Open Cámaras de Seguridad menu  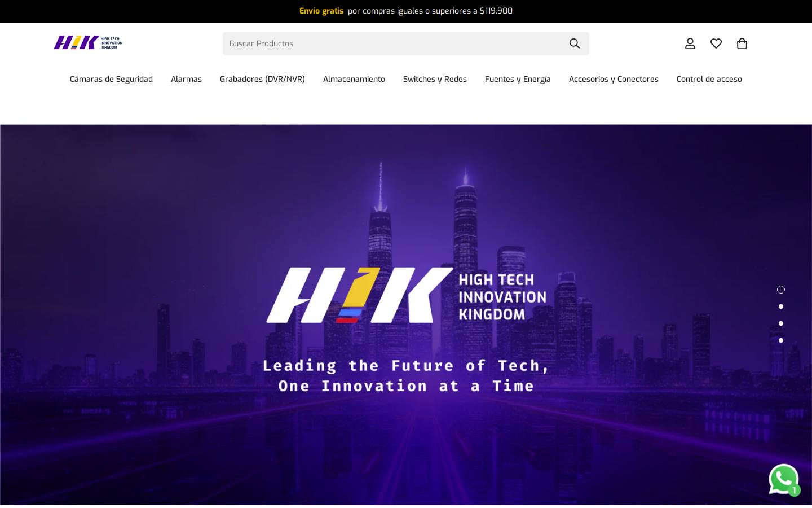point(111,79)
